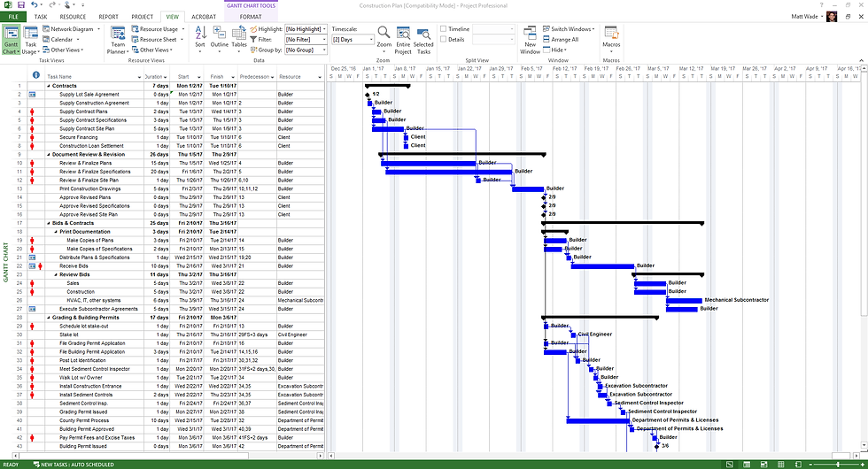Screen dimensions: 868x469
Task: Open the Team Planner view
Action: [x=117, y=40]
